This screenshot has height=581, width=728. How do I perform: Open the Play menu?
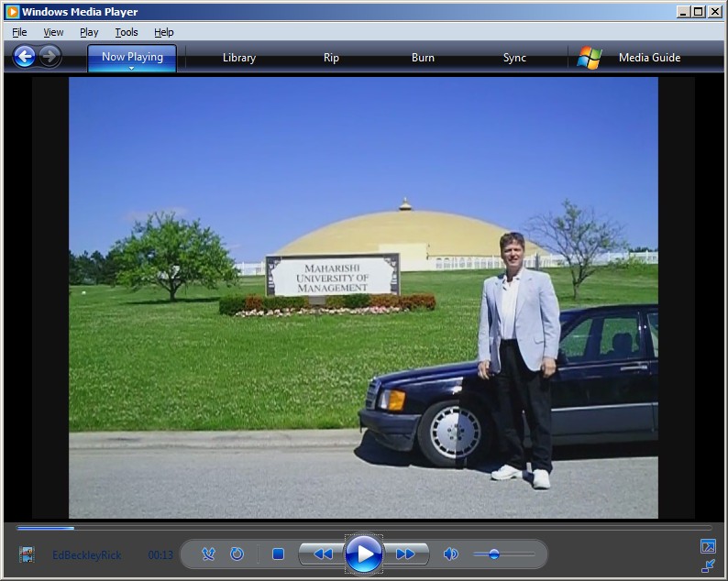(x=89, y=32)
